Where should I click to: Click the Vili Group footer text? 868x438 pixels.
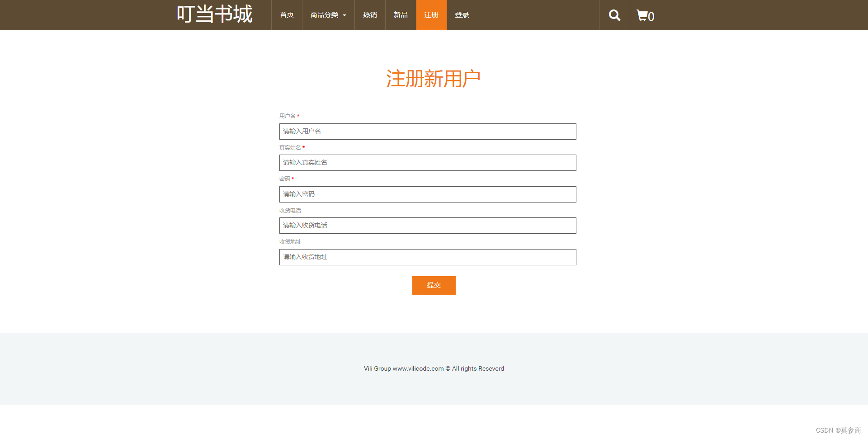tap(434, 368)
